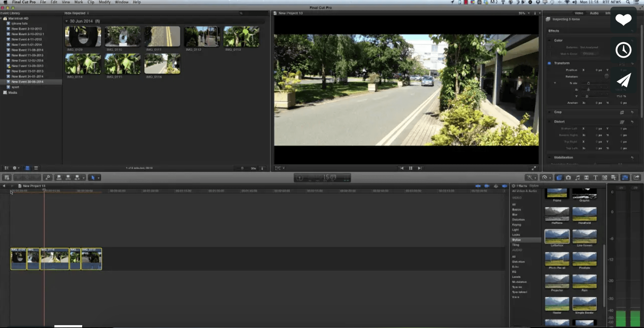Choose the Select arrow tool
Screen dimensions: 644x328
(x=93, y=177)
